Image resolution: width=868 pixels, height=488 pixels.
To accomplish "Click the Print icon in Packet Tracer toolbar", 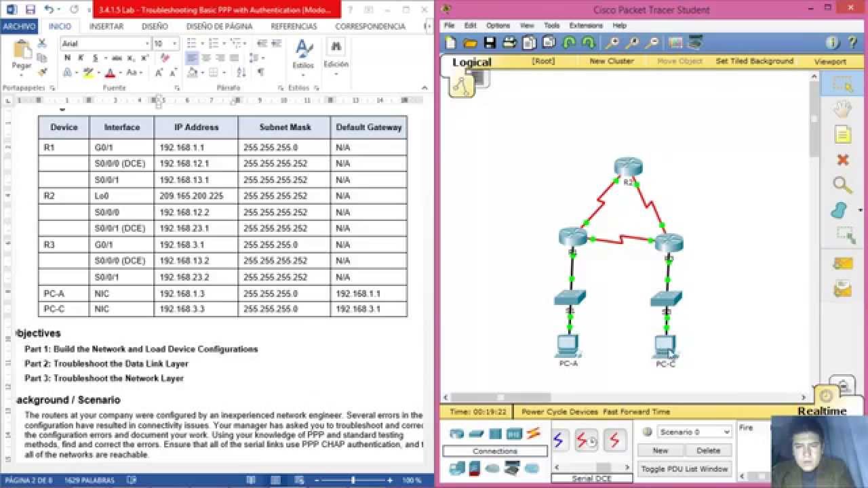I will (509, 43).
